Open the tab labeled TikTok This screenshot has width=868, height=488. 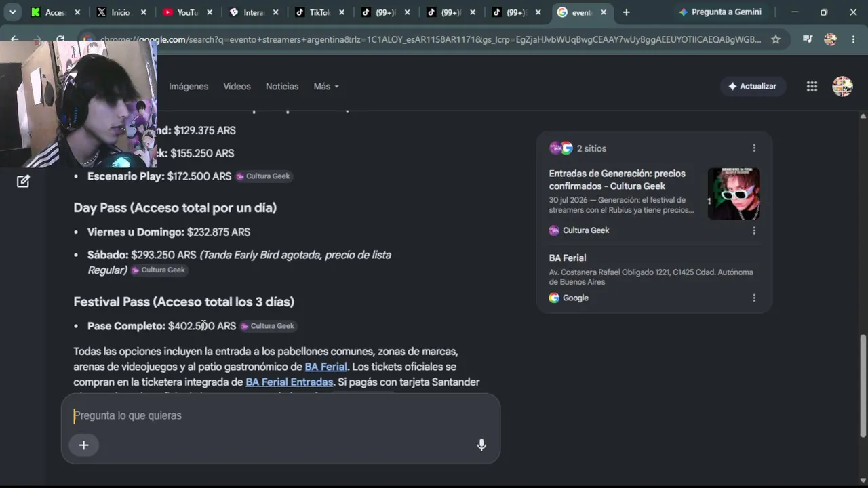(x=319, y=12)
